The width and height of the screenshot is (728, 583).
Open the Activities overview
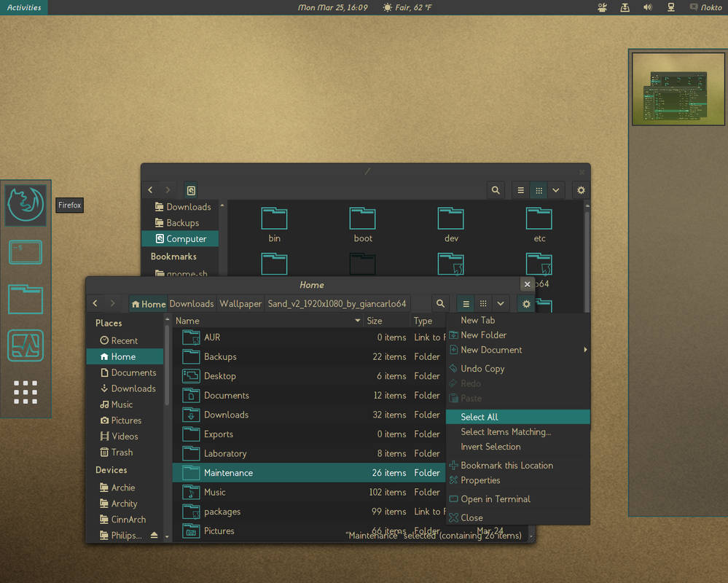[24, 7]
